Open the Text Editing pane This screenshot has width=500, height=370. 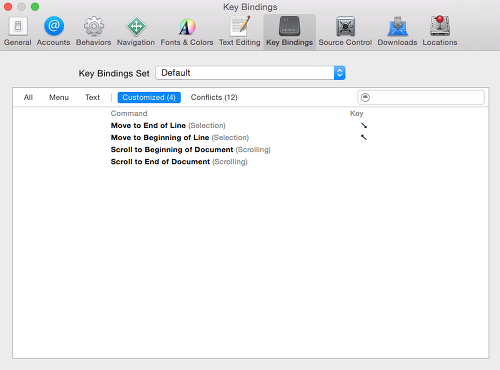(240, 31)
